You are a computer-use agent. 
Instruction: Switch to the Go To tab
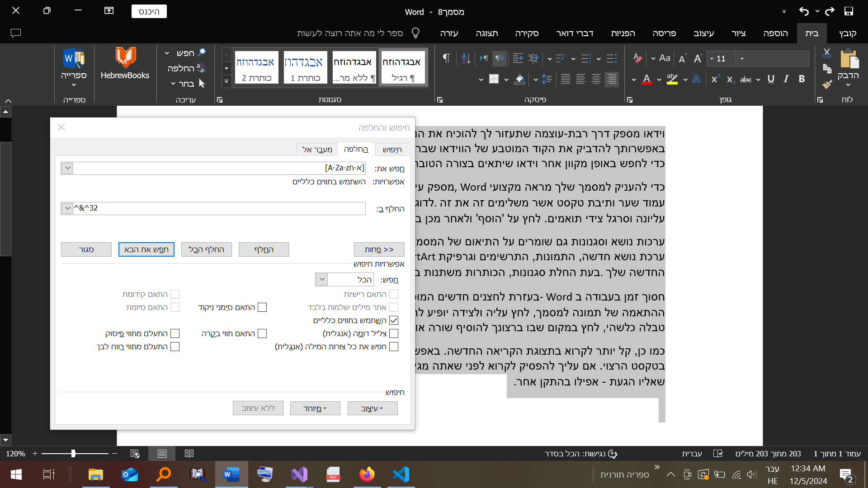point(317,150)
